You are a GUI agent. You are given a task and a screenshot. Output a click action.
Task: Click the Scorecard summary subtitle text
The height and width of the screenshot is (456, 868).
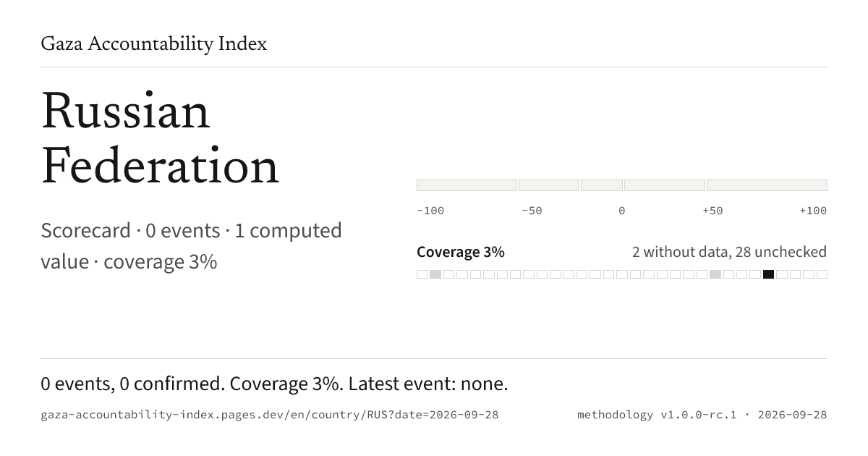pos(192,246)
